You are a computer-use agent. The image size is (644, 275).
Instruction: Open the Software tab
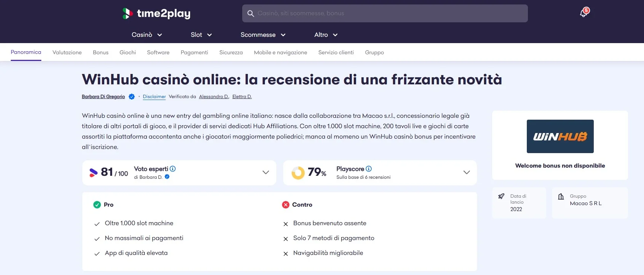[x=158, y=53]
